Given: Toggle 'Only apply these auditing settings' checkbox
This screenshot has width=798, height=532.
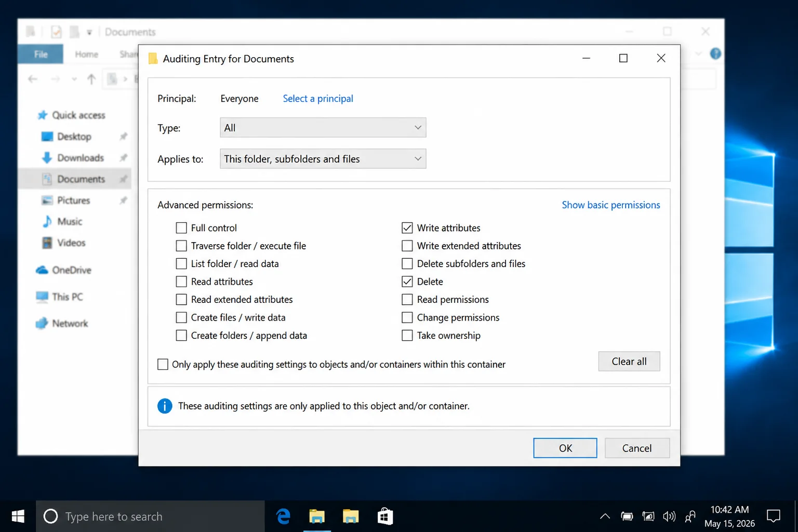Looking at the screenshot, I should [x=163, y=364].
